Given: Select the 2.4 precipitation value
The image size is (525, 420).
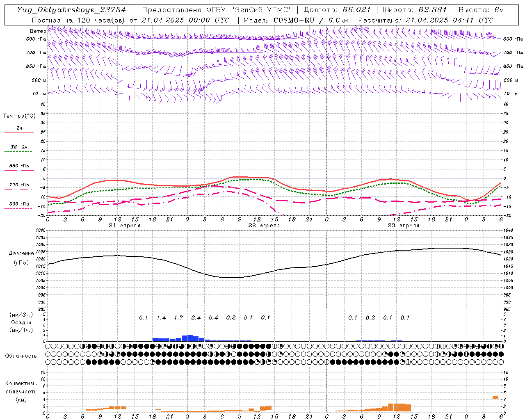Looking at the screenshot, I should click(196, 317).
